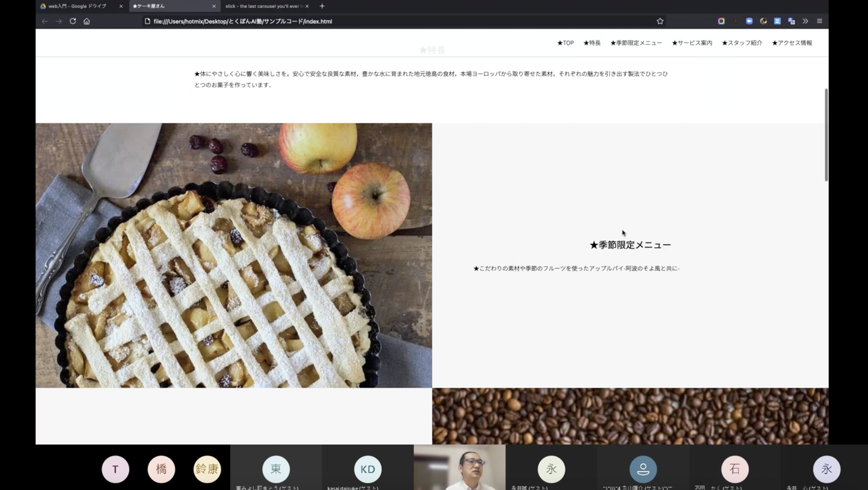Select the 永 avatar next to the video

[x=552, y=469]
